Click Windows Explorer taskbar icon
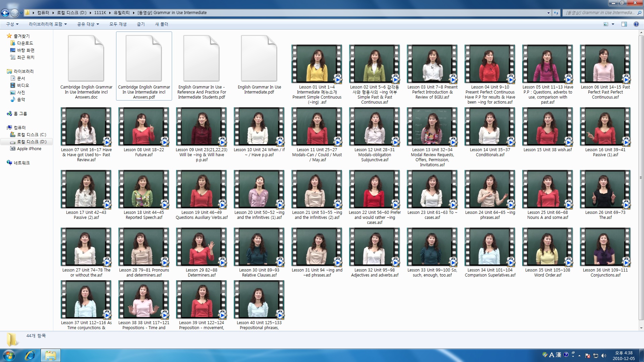This screenshot has width=644, height=362. [50, 355]
